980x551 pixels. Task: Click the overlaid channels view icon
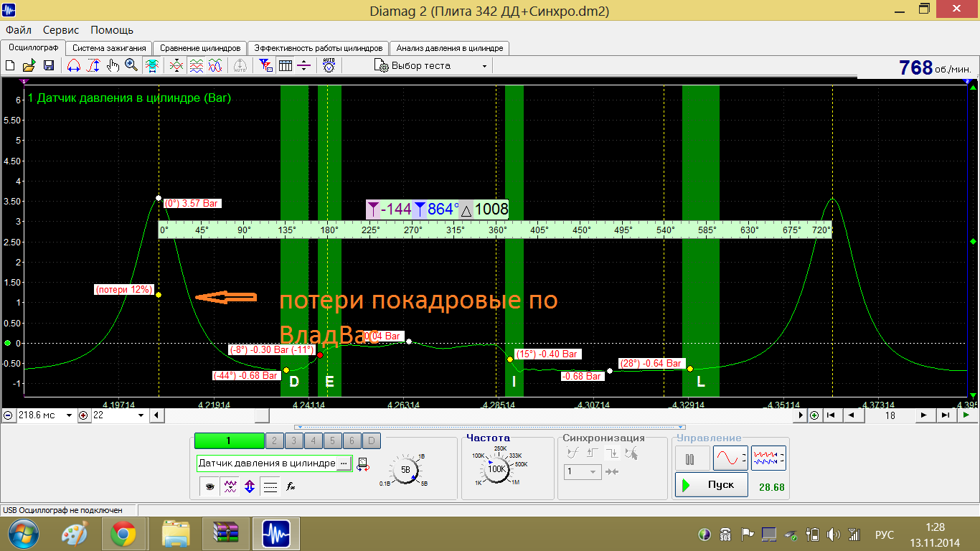tap(215, 66)
